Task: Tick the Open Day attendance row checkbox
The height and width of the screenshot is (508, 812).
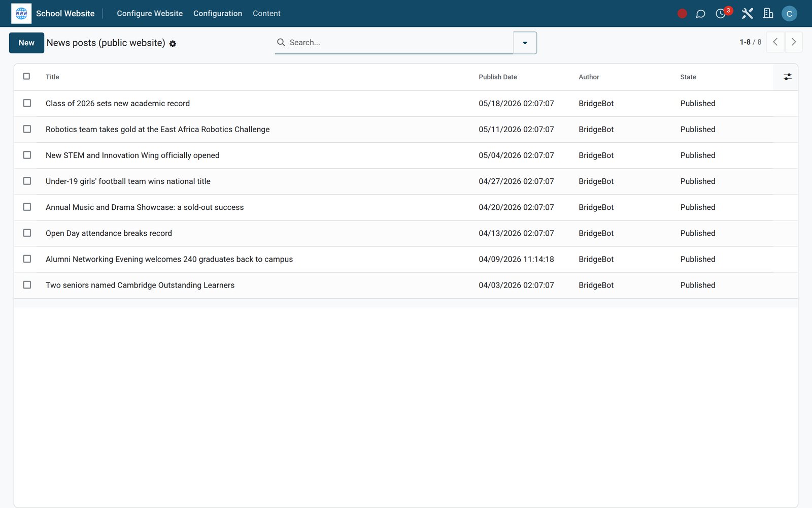Action: point(27,233)
